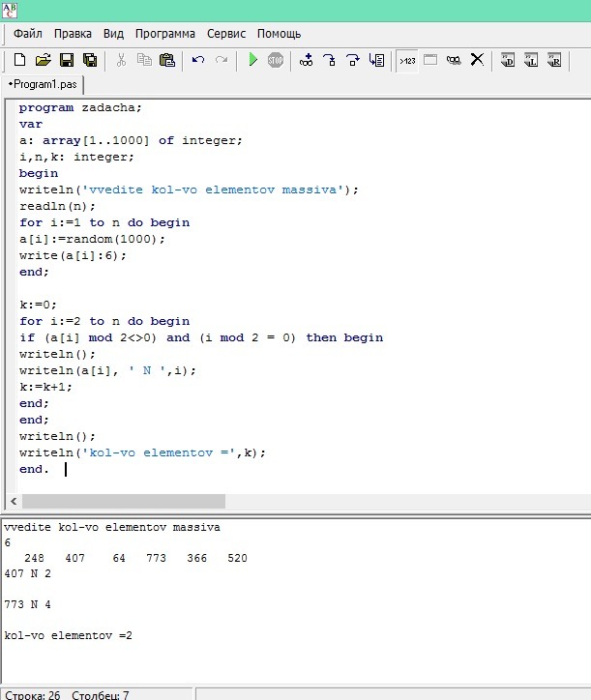This screenshot has width=591, height=700.
Task: Toggle the >123 output window button
Action: point(407,60)
